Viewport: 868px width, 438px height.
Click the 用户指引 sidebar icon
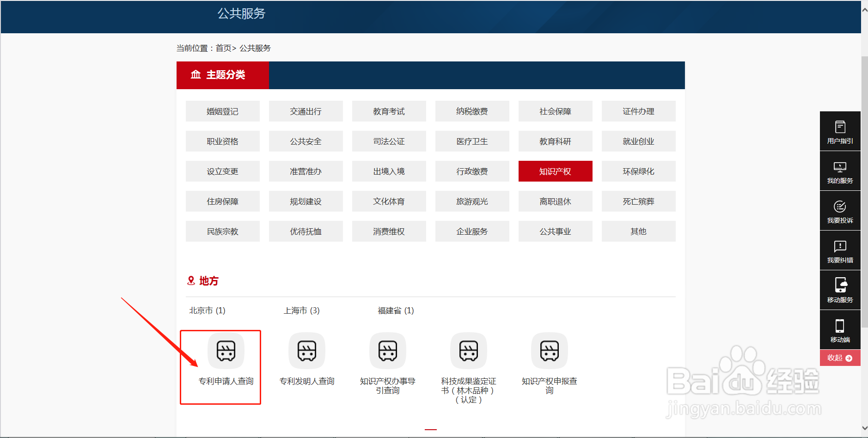[x=840, y=131]
